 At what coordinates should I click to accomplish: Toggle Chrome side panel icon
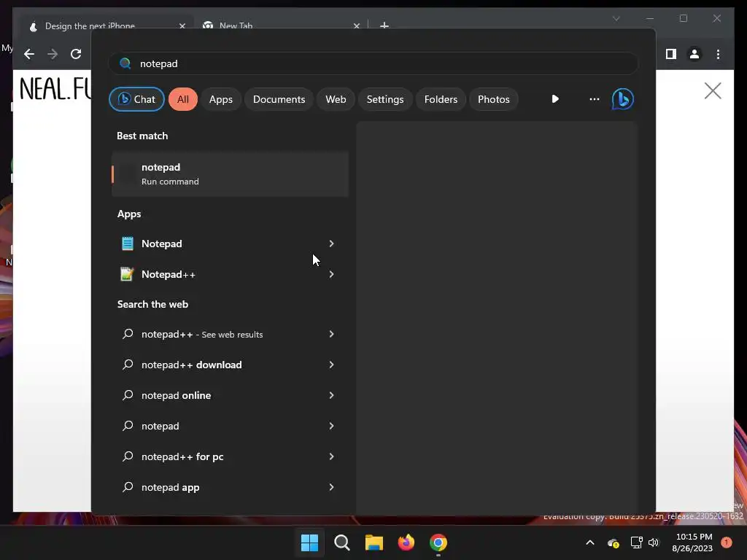[x=671, y=54]
